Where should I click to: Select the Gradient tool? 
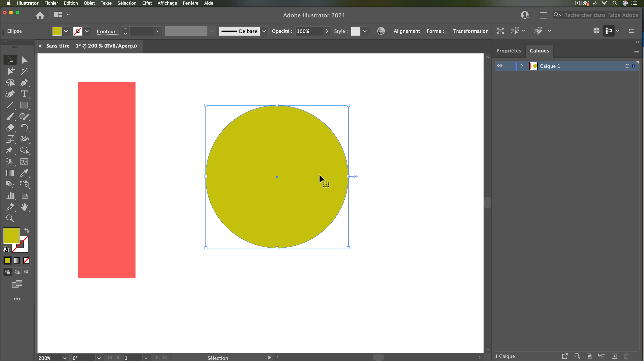pyautogui.click(x=10, y=173)
